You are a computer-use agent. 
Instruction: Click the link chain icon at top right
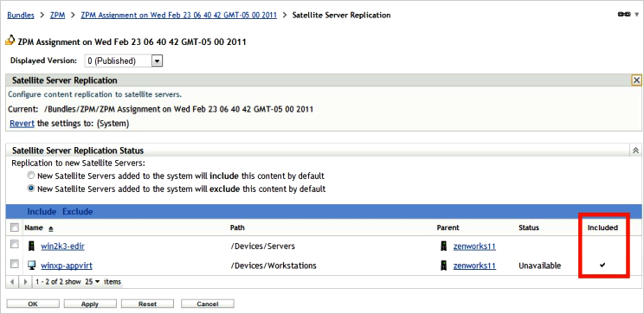click(x=624, y=15)
